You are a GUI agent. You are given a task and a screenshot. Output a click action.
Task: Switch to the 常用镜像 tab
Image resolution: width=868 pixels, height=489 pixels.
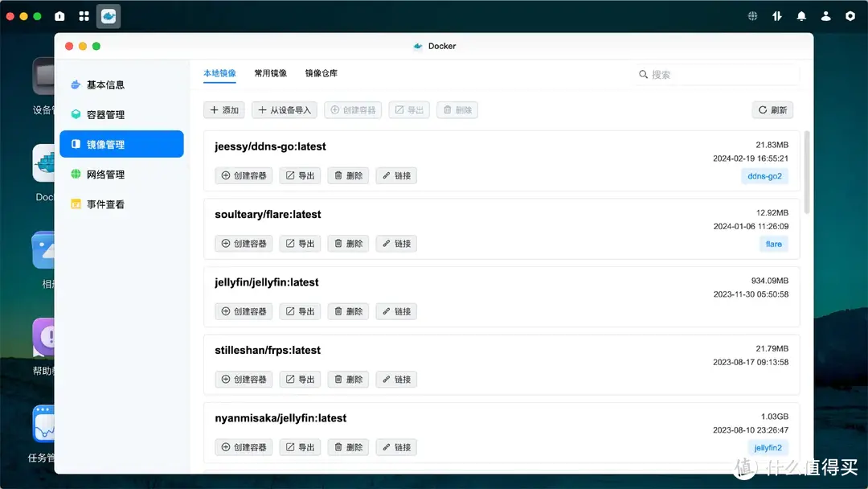pos(271,73)
